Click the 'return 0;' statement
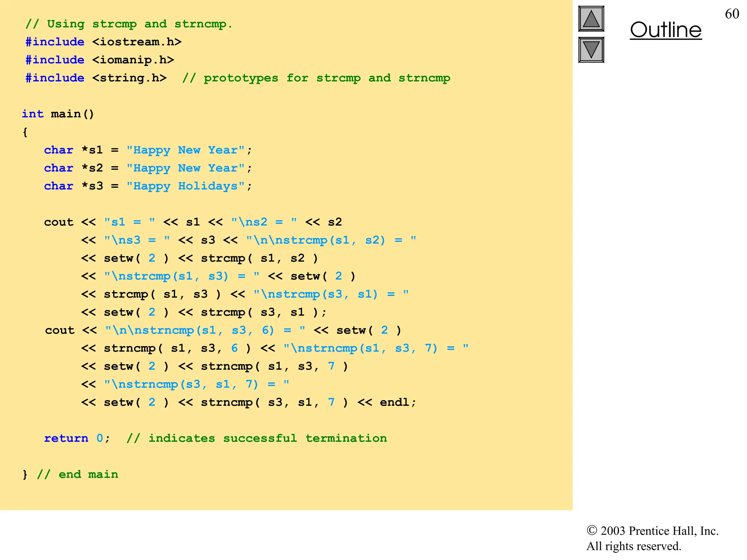The width and height of the screenshot is (747, 560). [77, 438]
